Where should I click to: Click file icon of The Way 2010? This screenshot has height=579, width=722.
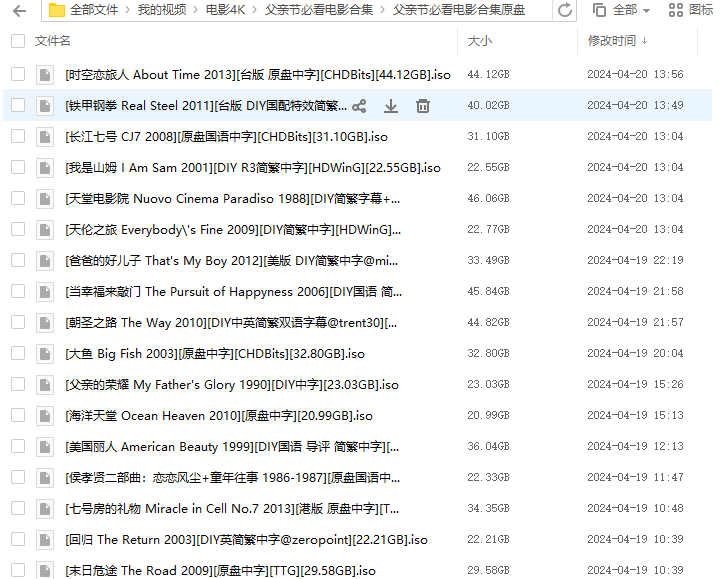[x=45, y=322]
